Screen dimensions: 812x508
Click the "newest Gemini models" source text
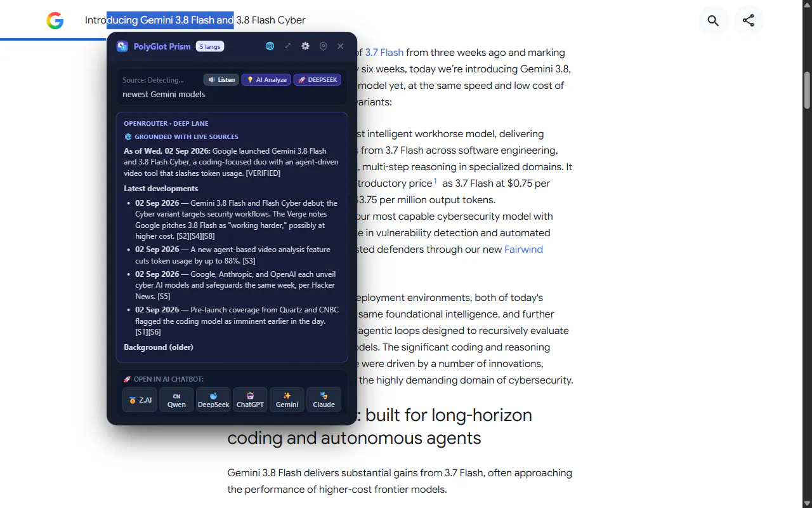pyautogui.click(x=164, y=94)
